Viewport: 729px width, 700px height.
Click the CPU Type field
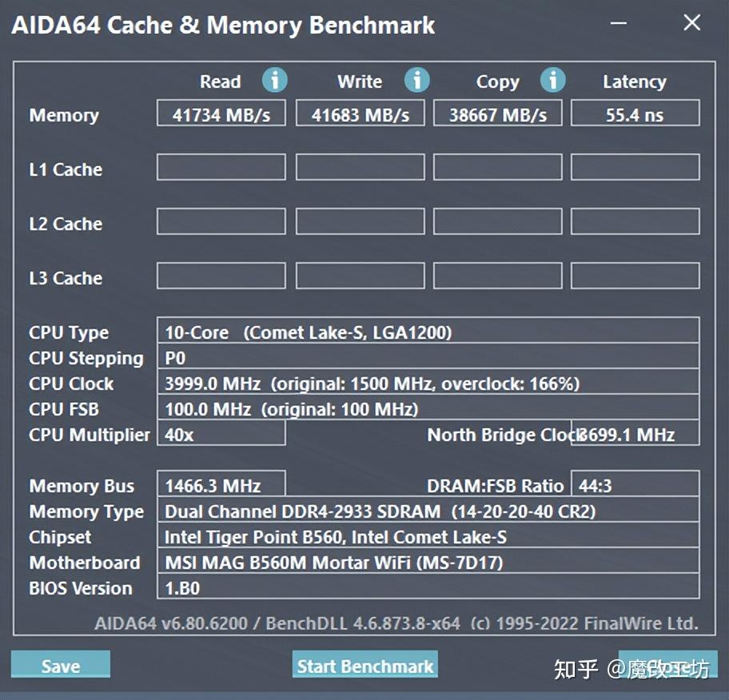(x=428, y=332)
